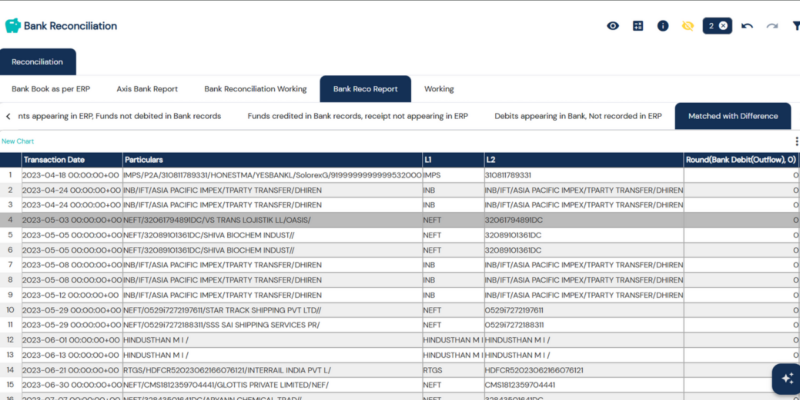Sort by Transaction Date column header
The width and height of the screenshot is (800, 400).
54,160
